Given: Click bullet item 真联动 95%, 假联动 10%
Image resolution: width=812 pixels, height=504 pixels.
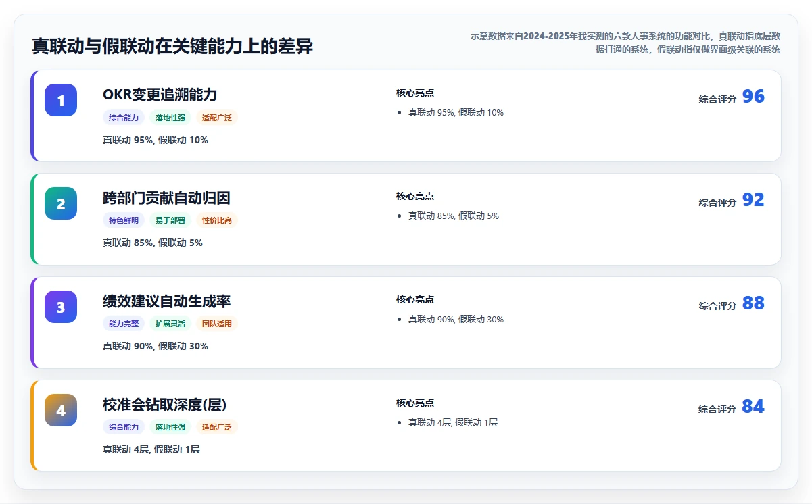Looking at the screenshot, I should tap(456, 113).
